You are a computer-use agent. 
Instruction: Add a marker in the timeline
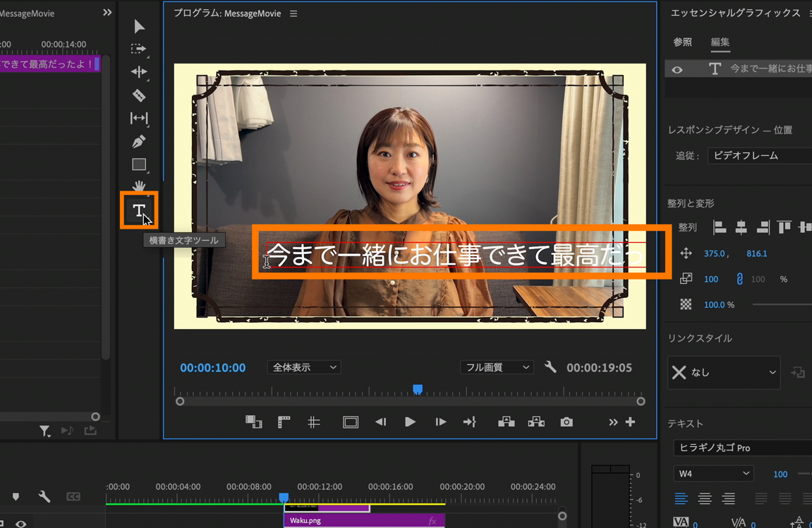tap(16, 496)
